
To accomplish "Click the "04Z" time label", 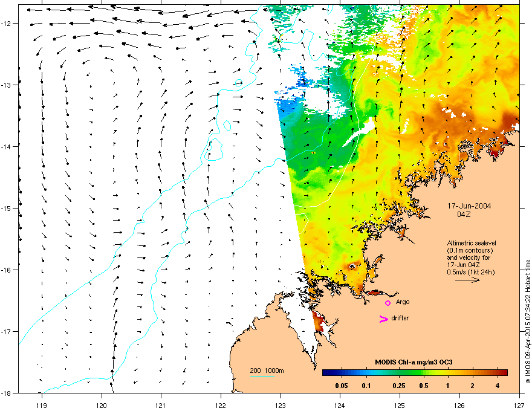I will coord(464,215).
